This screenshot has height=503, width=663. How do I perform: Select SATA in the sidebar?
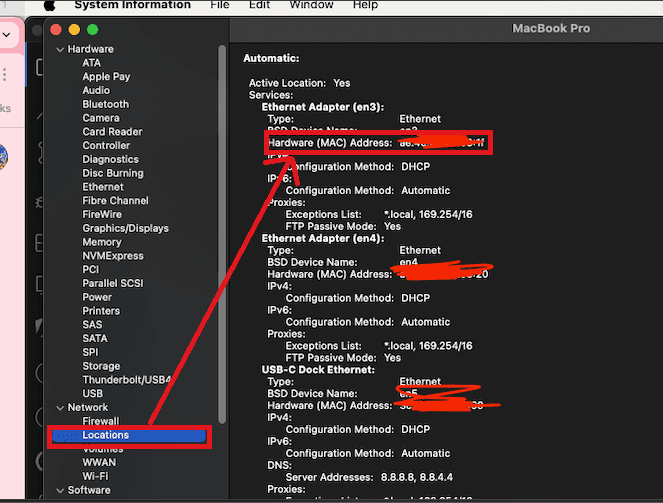pyautogui.click(x=95, y=339)
